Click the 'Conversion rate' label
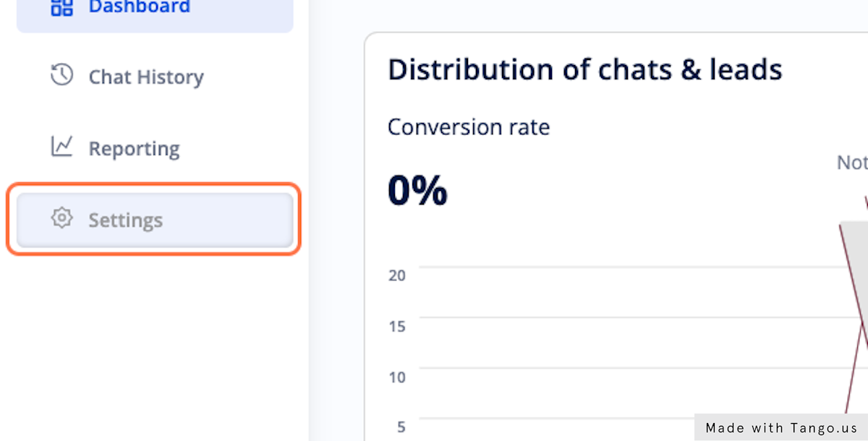This screenshot has width=868, height=441. click(469, 127)
